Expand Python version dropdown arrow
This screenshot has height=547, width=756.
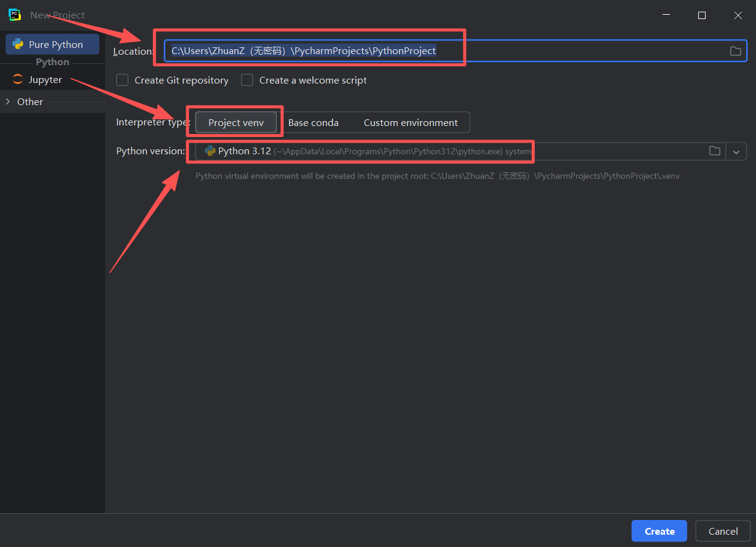[x=736, y=151]
